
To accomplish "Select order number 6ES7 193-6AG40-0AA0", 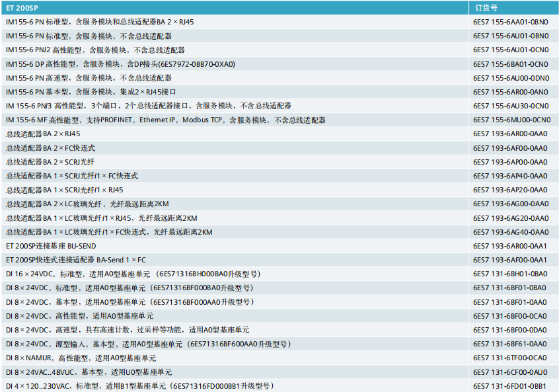I will [x=511, y=232].
